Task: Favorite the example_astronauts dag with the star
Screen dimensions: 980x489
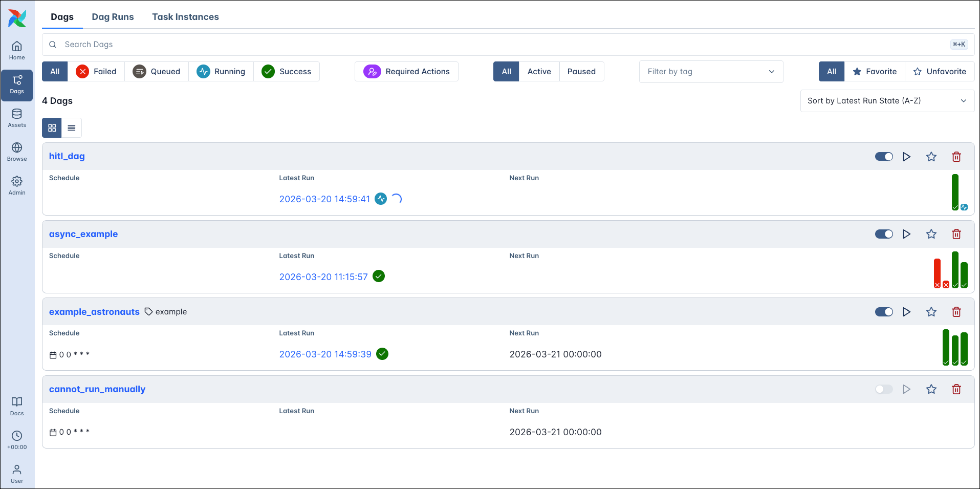Action: click(x=931, y=312)
